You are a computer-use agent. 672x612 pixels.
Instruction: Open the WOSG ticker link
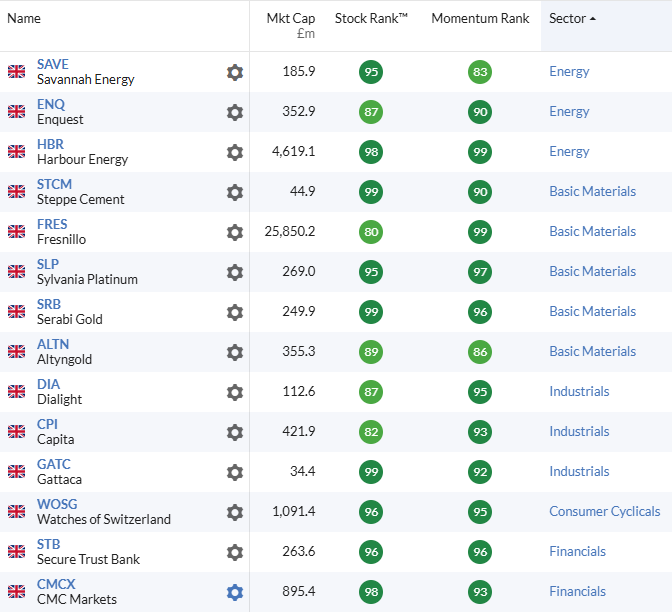pos(57,504)
